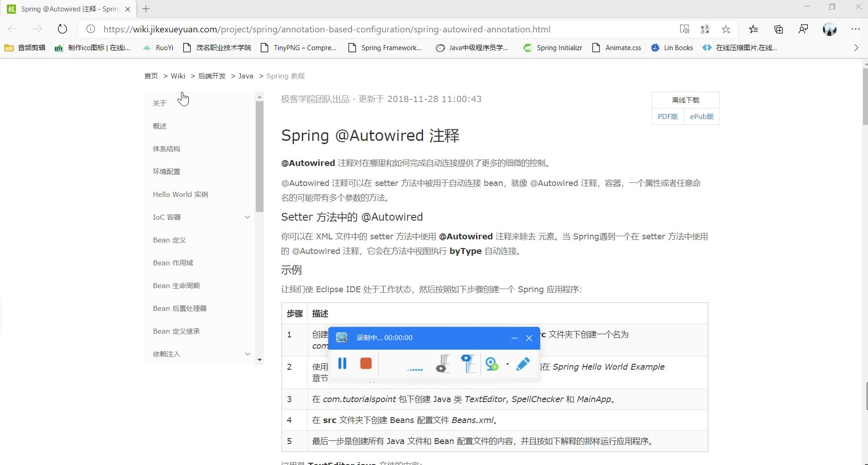868x465 pixels.
Task: Go to Java breadcrumb
Action: [x=246, y=76]
